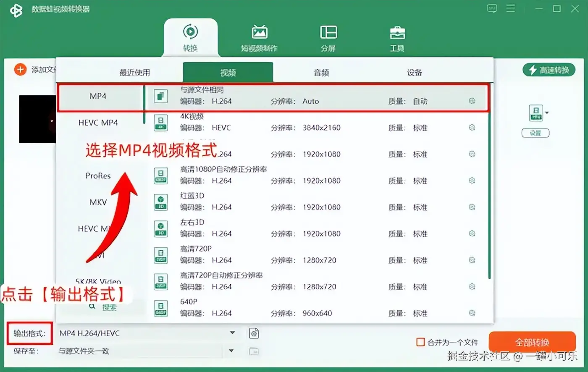Screen dimensions: 588x372
Task: Open the 转换 convert tab
Action: (190, 37)
